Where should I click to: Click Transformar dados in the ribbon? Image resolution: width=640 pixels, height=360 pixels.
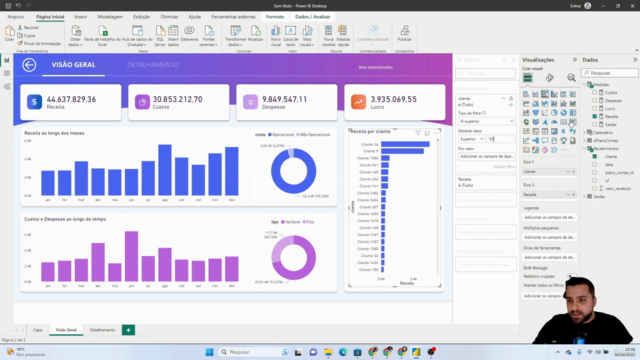(235, 36)
